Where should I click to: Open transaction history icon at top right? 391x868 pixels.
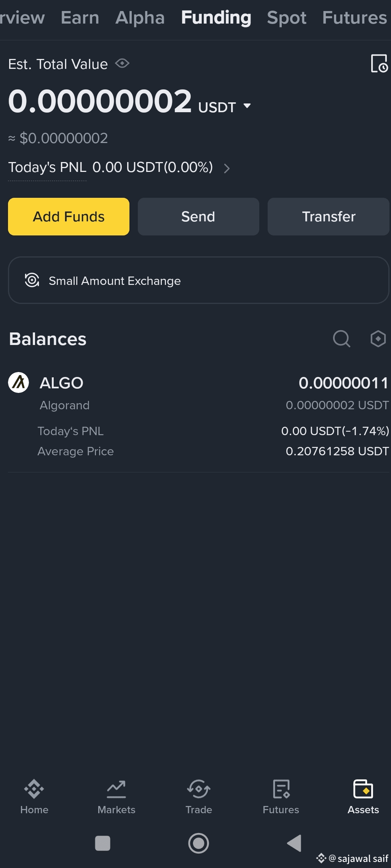(x=379, y=63)
